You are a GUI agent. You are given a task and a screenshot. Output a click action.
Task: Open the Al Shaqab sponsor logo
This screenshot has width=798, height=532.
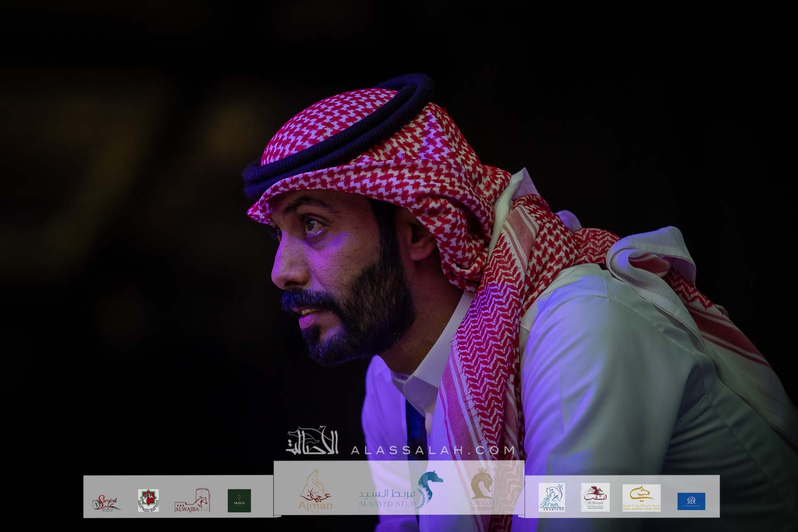click(595, 497)
